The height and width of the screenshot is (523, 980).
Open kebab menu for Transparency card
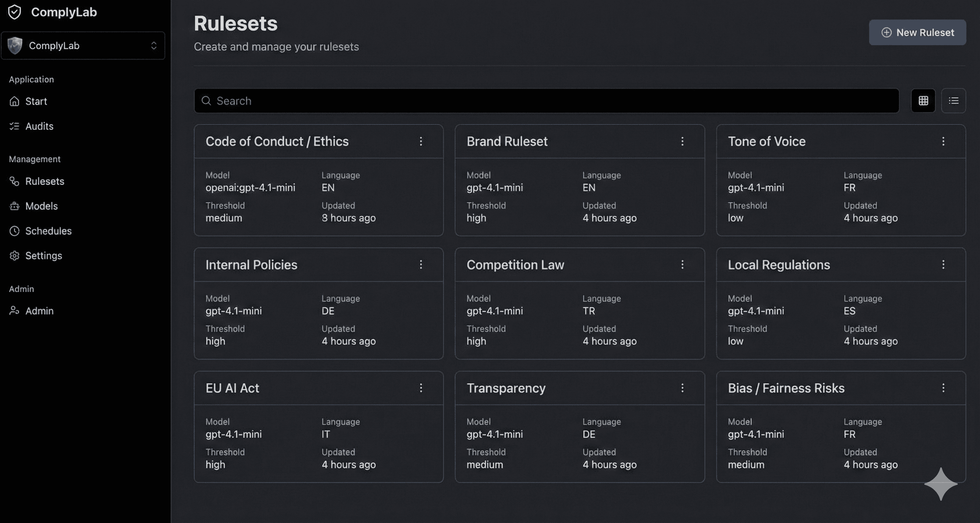(x=682, y=388)
